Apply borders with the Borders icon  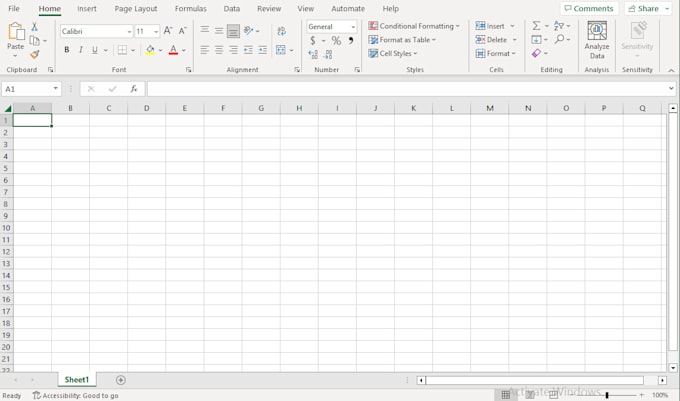[122, 50]
